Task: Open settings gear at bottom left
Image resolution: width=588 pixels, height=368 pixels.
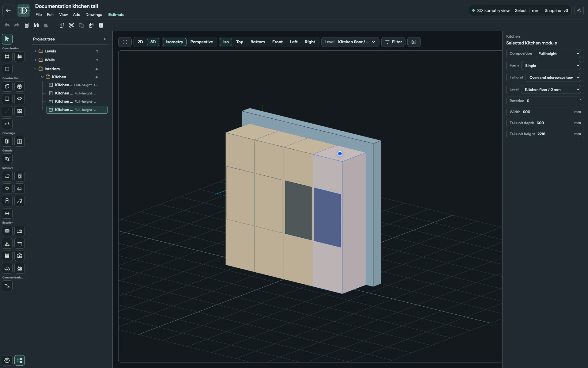Action: (x=7, y=360)
